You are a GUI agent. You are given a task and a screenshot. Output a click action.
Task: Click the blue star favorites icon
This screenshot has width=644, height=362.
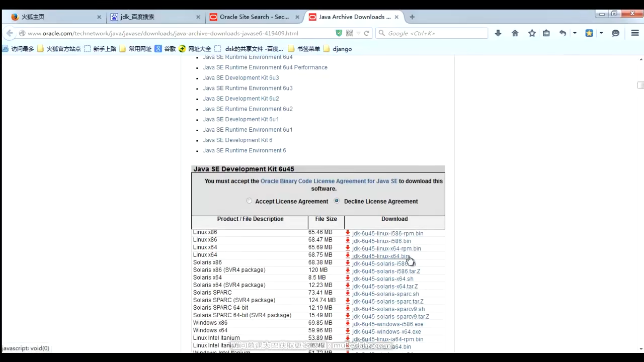589,33
